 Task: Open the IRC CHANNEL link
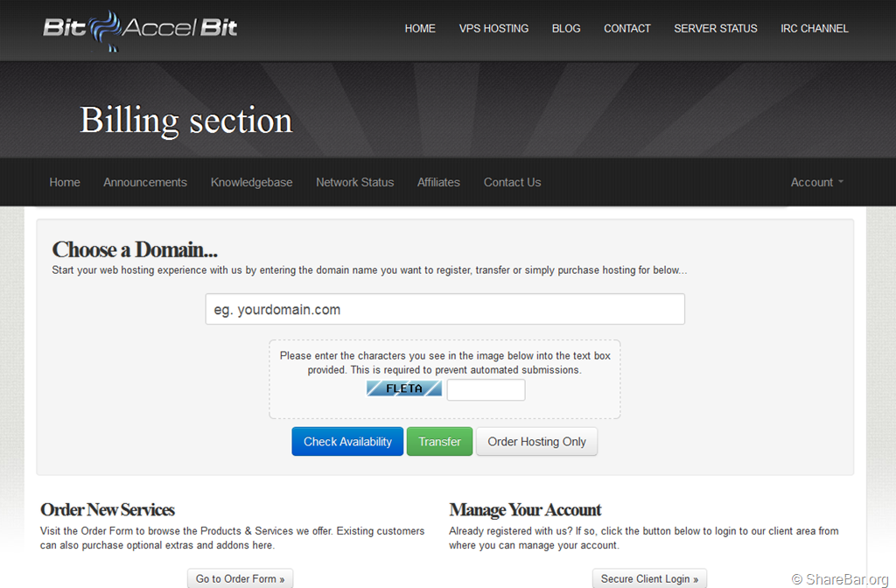[x=814, y=28]
